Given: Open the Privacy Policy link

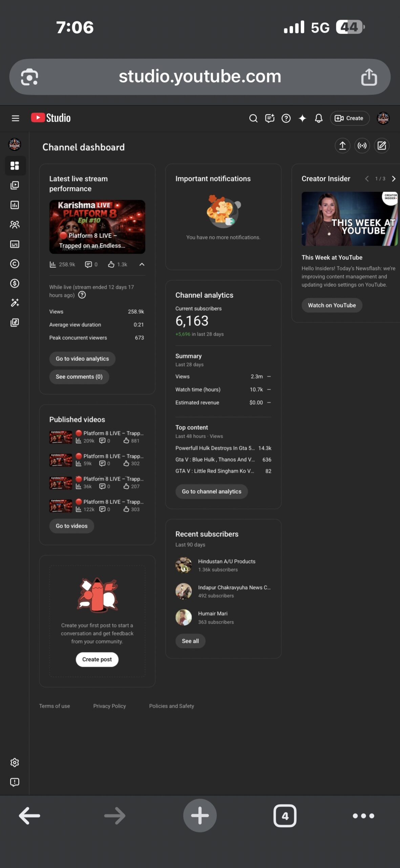Looking at the screenshot, I should coord(109,706).
